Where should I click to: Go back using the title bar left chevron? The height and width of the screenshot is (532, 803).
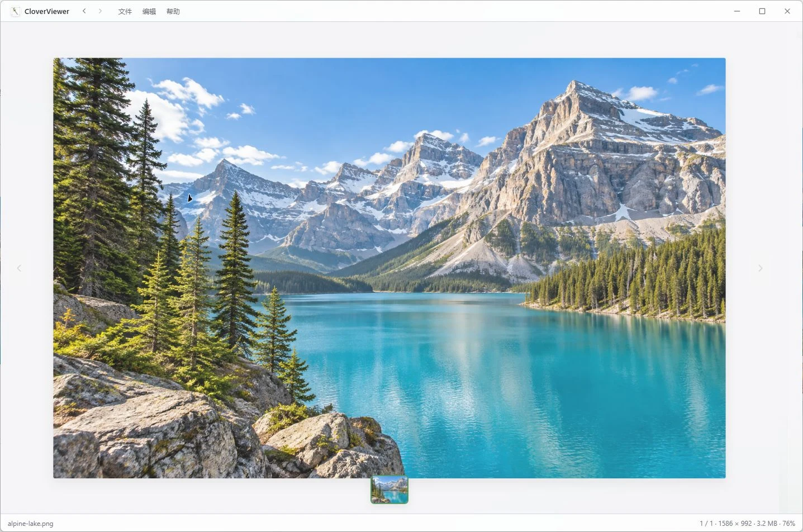[x=84, y=11]
